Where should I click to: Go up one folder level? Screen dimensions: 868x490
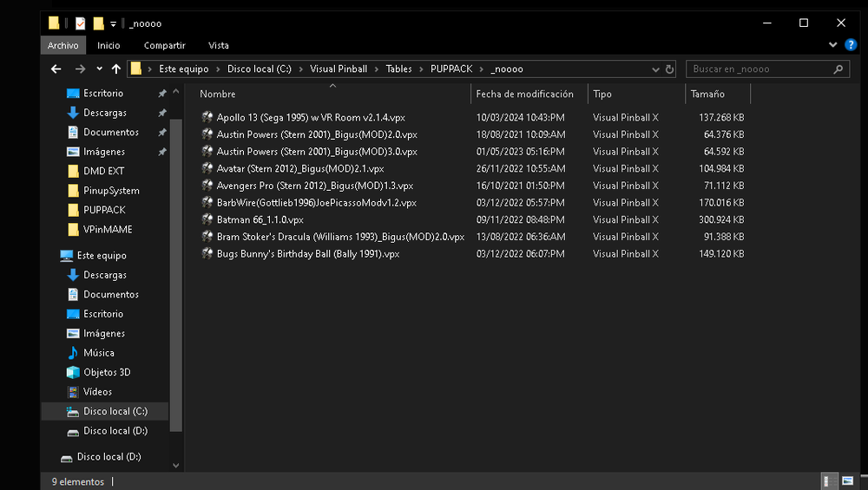tap(115, 69)
